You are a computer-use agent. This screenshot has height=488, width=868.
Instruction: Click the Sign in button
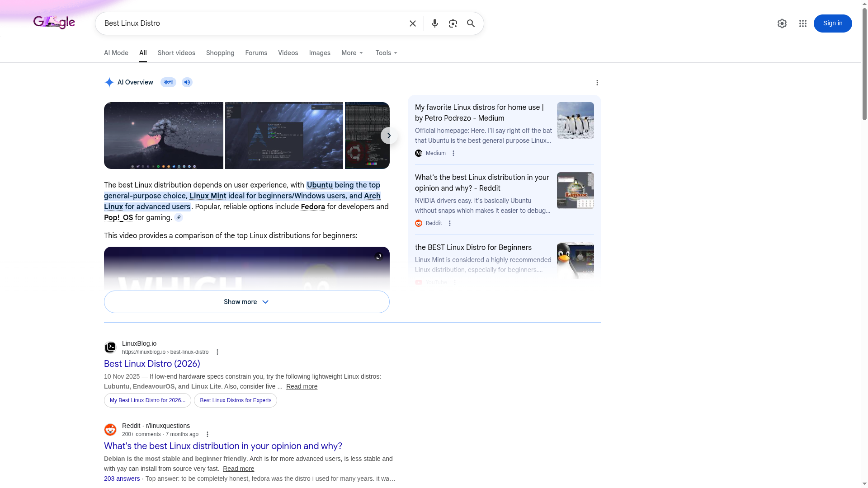click(833, 23)
